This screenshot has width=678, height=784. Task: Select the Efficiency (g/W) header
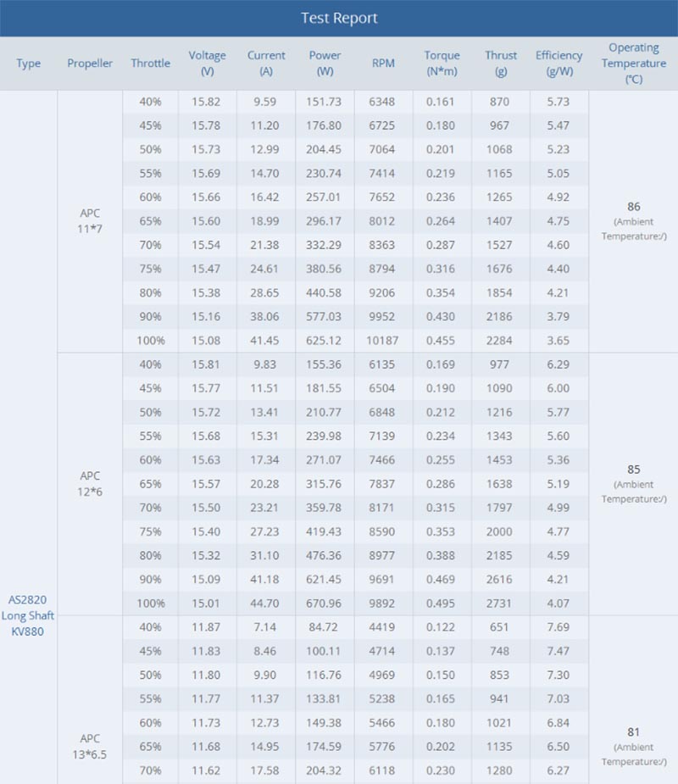[x=559, y=64]
